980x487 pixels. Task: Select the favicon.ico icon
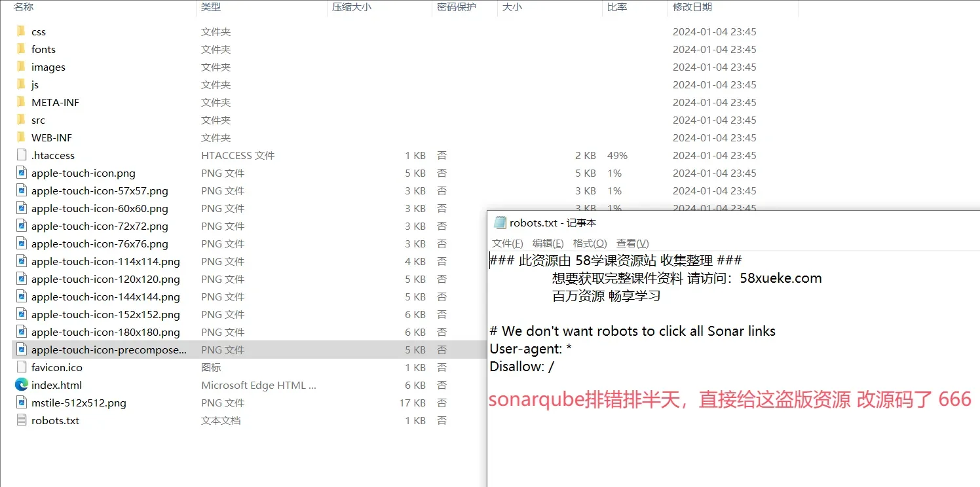click(x=20, y=367)
